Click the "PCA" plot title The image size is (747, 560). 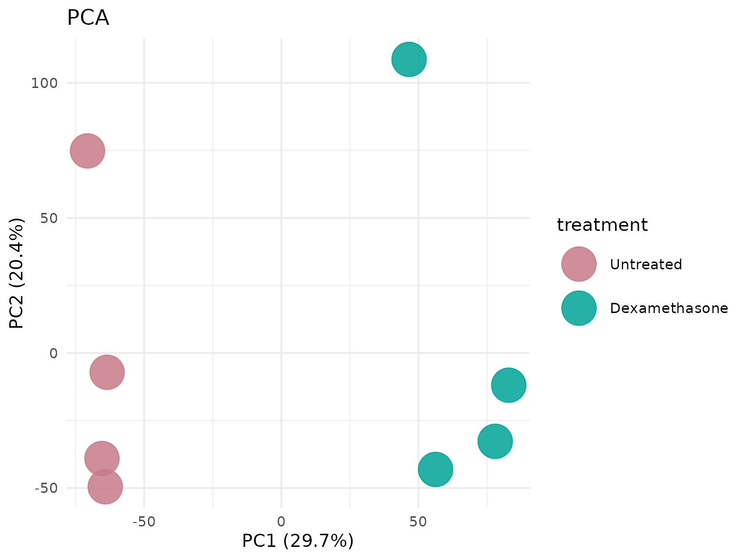point(88,18)
